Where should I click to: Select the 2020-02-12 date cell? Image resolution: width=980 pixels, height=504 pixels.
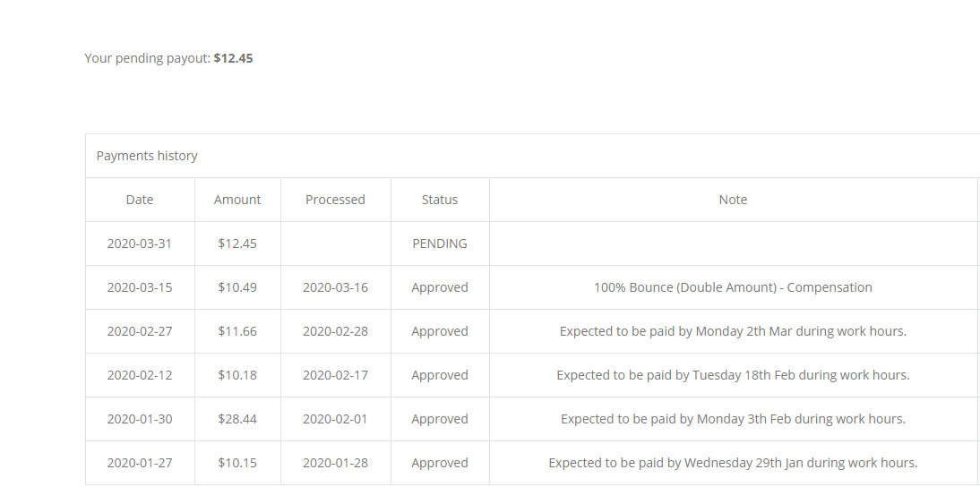tap(140, 375)
